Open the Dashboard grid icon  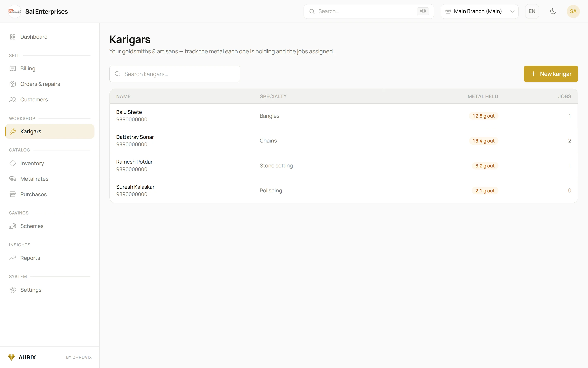point(13,37)
